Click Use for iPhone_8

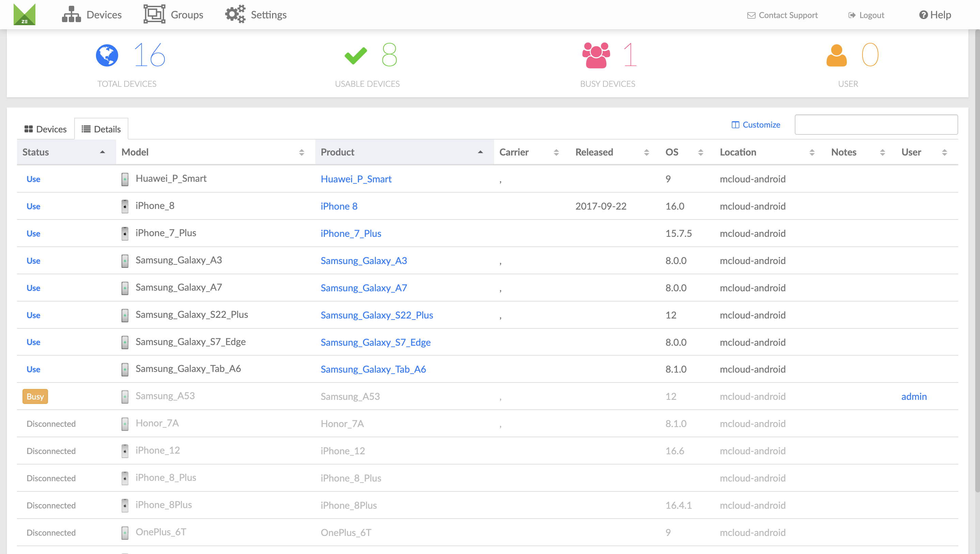click(x=33, y=206)
